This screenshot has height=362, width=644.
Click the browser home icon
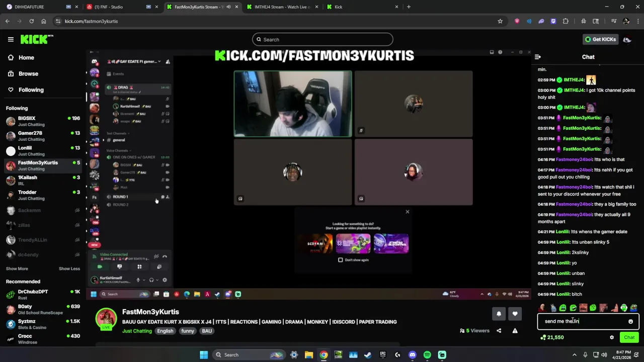click(43, 21)
